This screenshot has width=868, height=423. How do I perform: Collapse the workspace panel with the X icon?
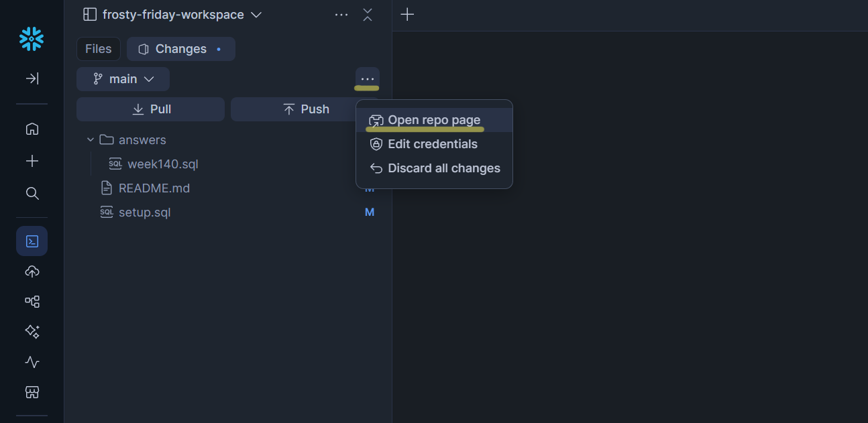[x=368, y=15]
